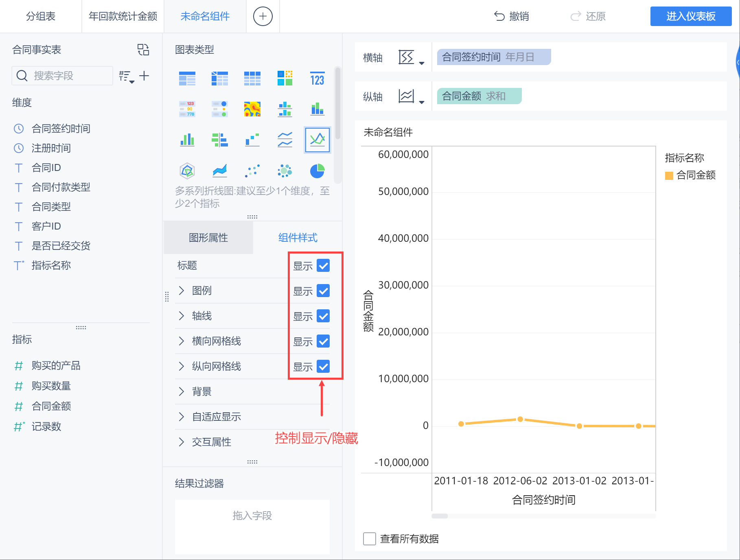740x560 pixels.
Task: Click the 还原 redo button
Action: [588, 16]
